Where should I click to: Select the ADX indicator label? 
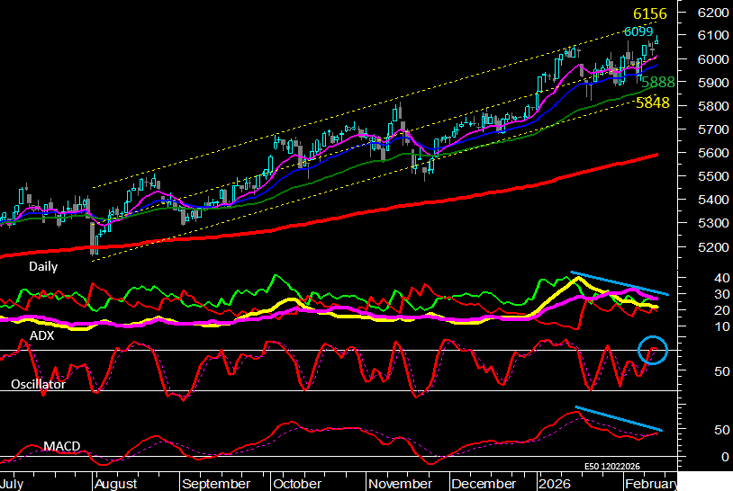pyautogui.click(x=14, y=336)
